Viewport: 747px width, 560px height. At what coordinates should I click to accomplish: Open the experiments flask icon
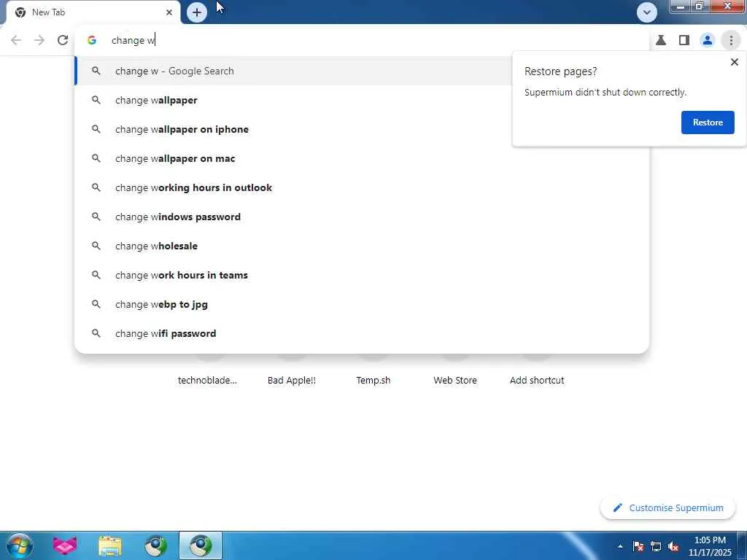coord(661,41)
